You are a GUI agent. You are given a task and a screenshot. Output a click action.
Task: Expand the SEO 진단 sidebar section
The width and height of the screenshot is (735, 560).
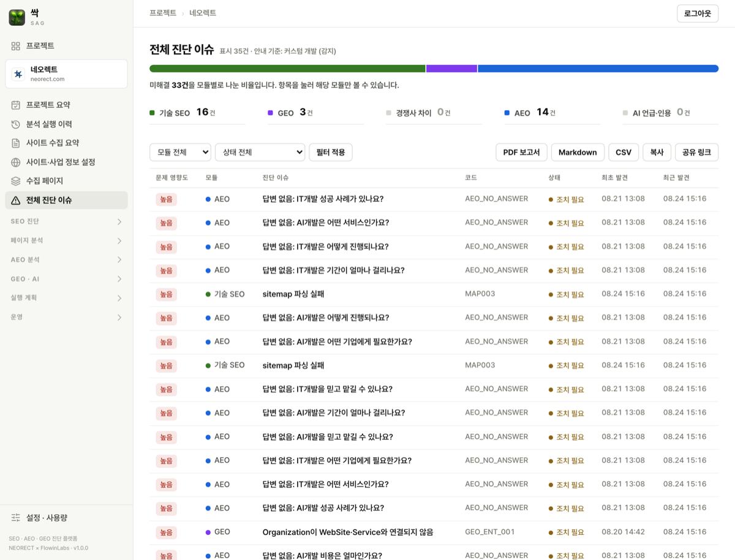(66, 222)
